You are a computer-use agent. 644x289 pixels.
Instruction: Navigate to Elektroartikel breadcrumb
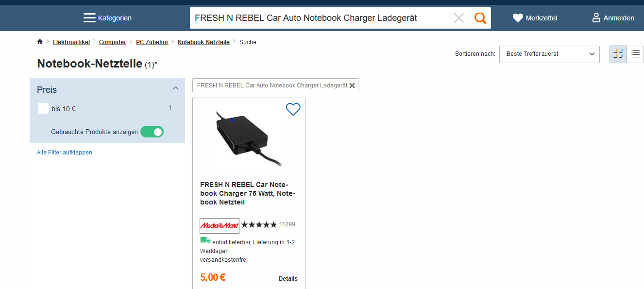click(71, 42)
